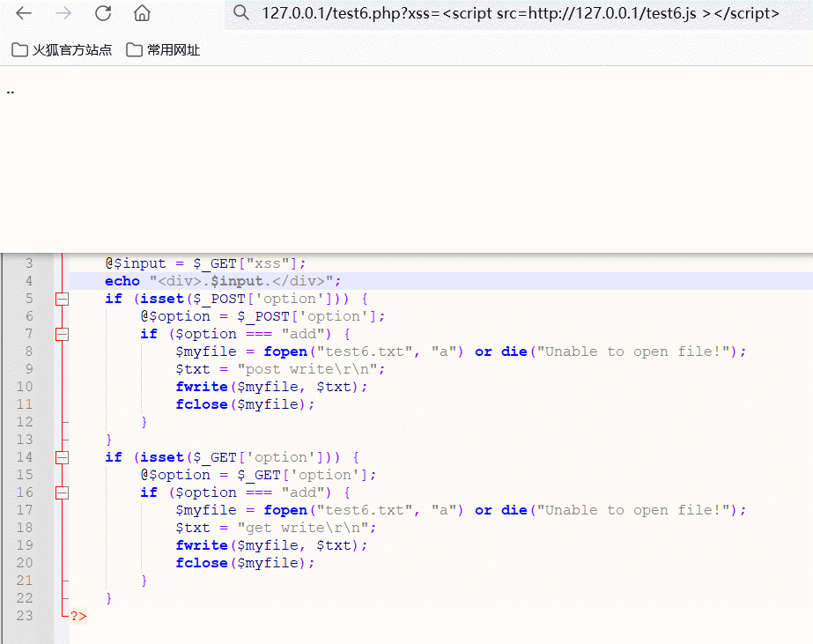Click the die call on line 8
The width and height of the screenshot is (813, 644).
514,352
